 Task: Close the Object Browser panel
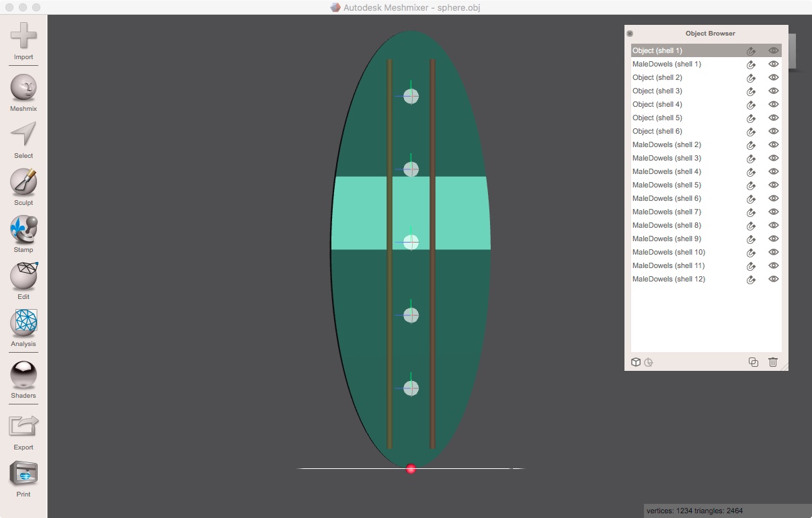[x=630, y=34]
